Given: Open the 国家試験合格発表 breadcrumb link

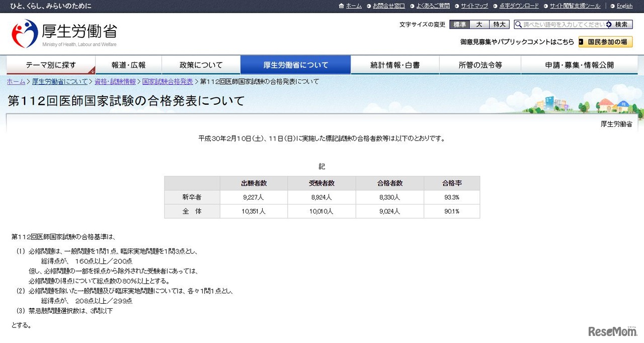Looking at the screenshot, I should (168, 81).
